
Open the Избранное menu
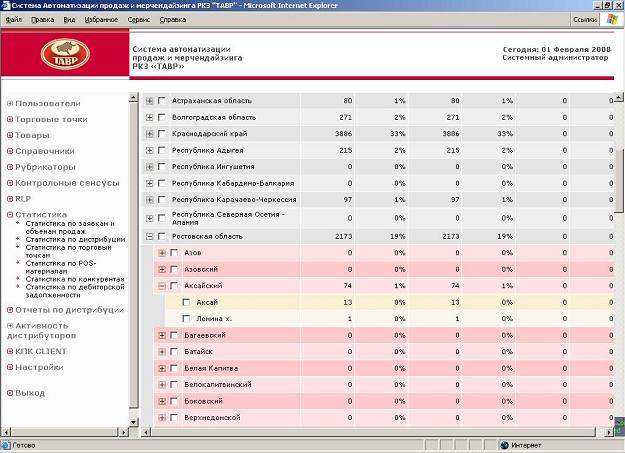coord(101,20)
